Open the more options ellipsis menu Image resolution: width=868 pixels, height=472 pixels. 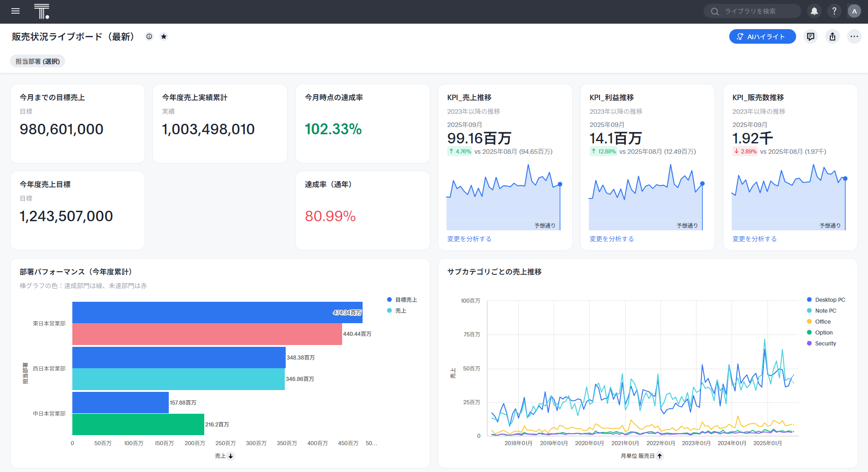click(x=854, y=36)
